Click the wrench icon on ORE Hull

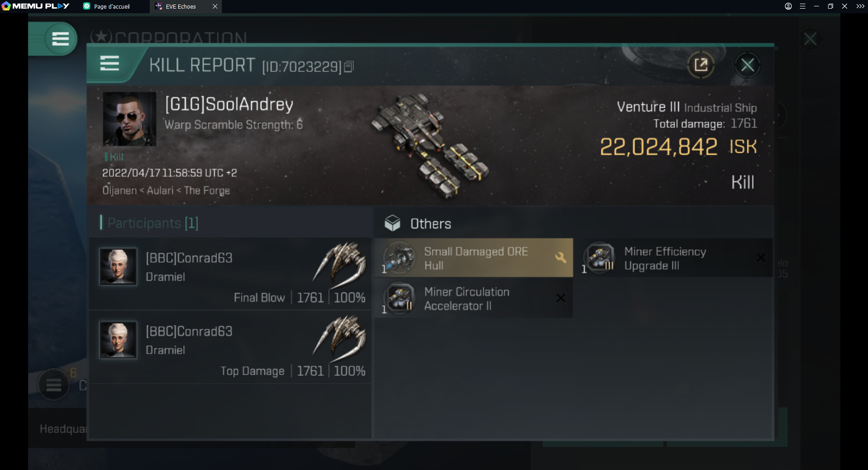[x=560, y=257]
